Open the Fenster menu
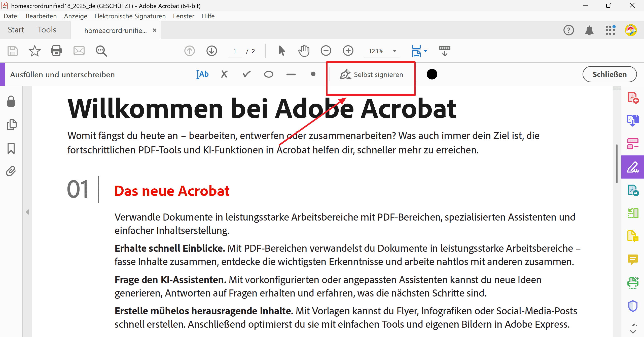This screenshot has width=644, height=337. (x=184, y=16)
